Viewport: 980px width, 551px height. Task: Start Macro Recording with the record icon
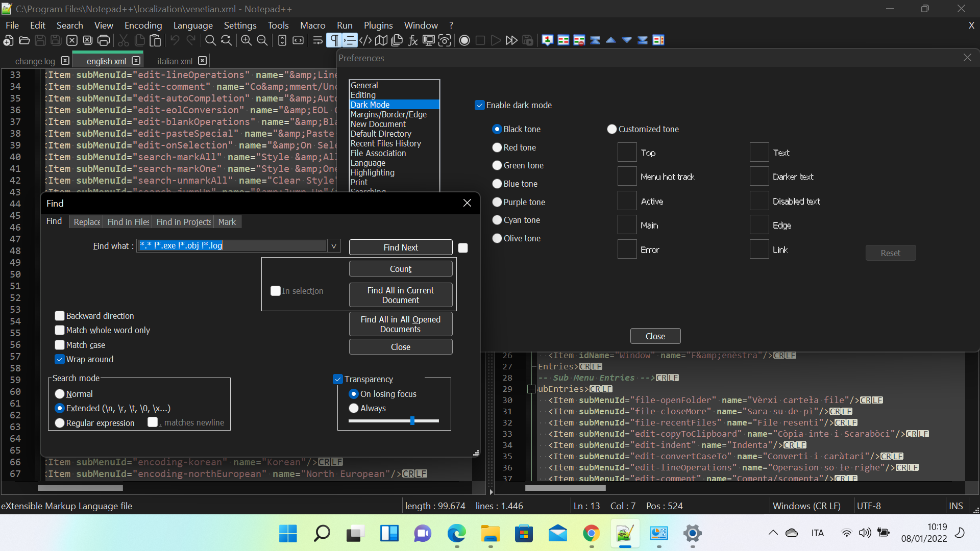pyautogui.click(x=464, y=40)
